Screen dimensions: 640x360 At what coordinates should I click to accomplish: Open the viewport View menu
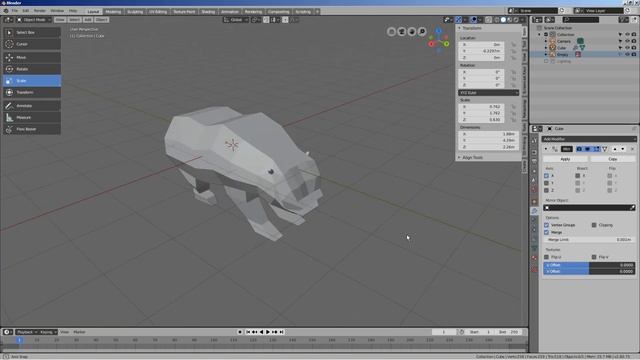(x=60, y=20)
